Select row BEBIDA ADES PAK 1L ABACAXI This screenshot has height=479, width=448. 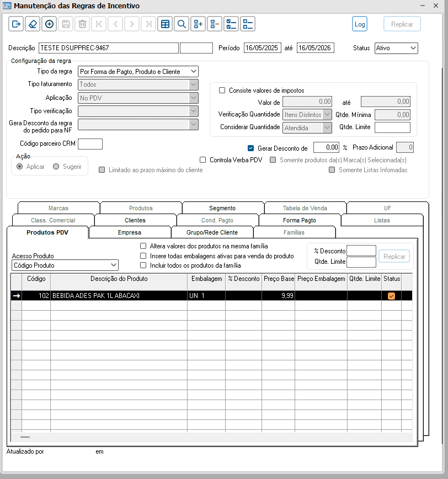coord(211,295)
